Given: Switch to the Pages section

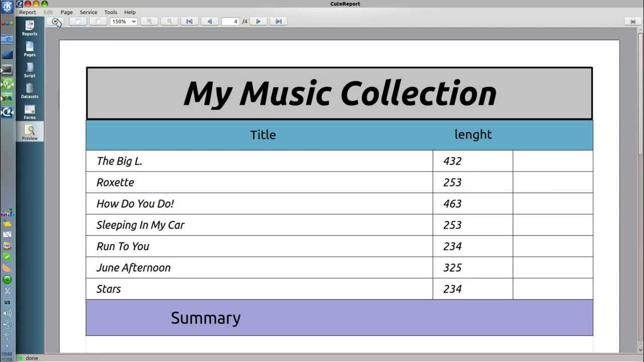Looking at the screenshot, I should pos(30,49).
